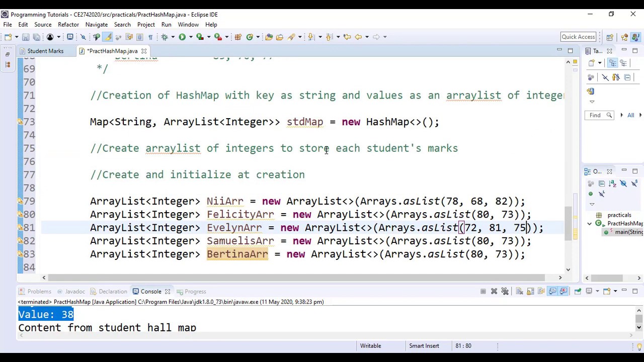Screen dimensions: 644x362
Task: Toggle Mark Occurrences highlighter icon
Action: coord(108,37)
